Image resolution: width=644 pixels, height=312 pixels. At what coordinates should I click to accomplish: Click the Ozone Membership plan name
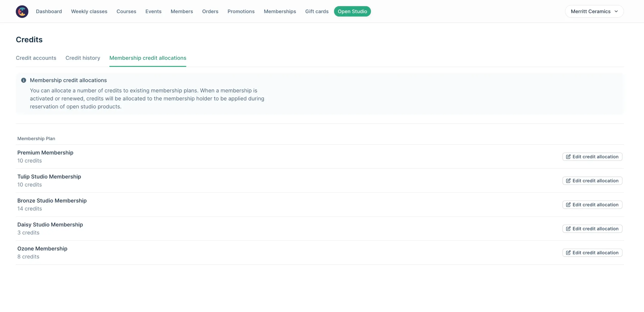pyautogui.click(x=42, y=249)
